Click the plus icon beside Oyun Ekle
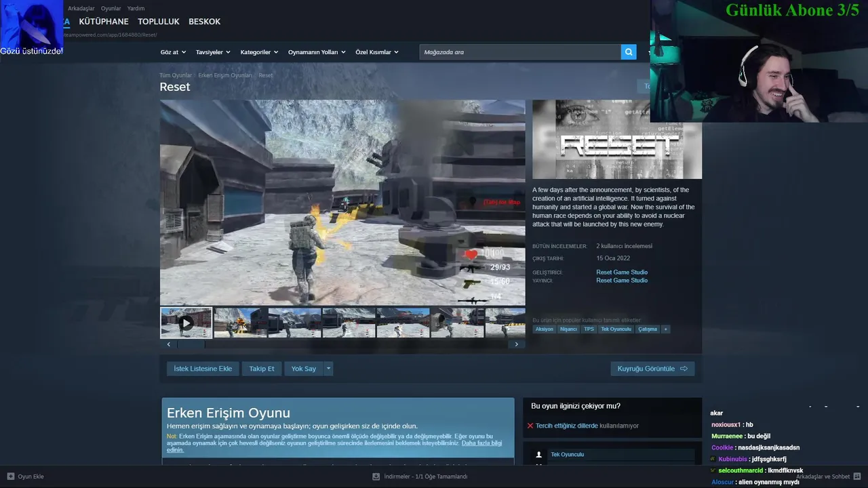This screenshot has height=488, width=868. [x=10, y=476]
